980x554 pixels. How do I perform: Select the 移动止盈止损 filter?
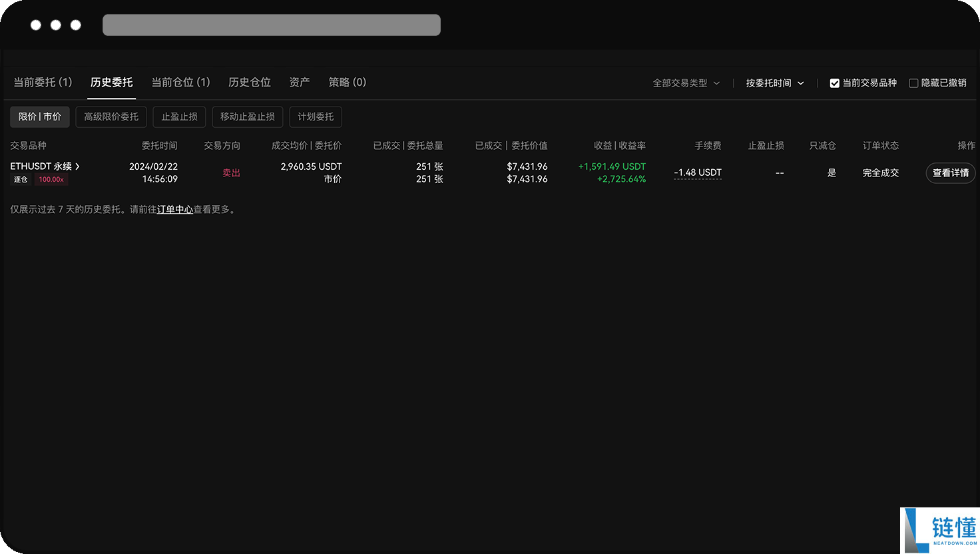pyautogui.click(x=247, y=117)
